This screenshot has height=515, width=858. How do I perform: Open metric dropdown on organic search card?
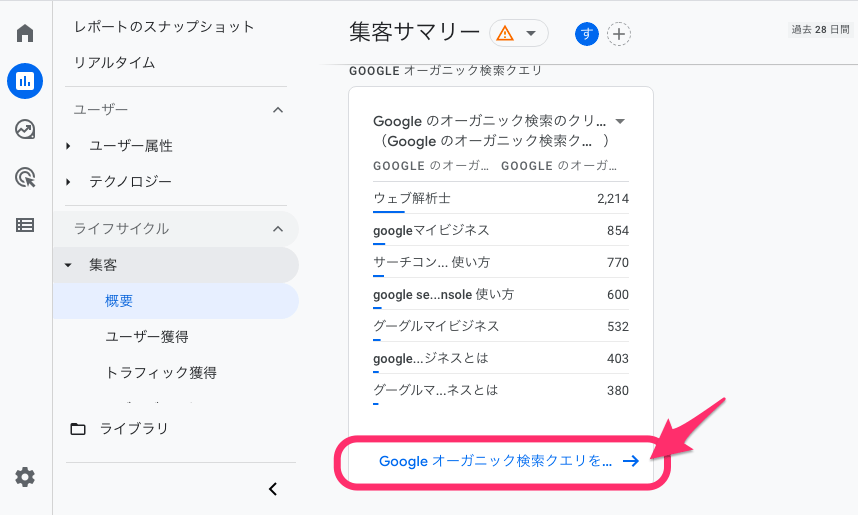pyautogui.click(x=620, y=121)
